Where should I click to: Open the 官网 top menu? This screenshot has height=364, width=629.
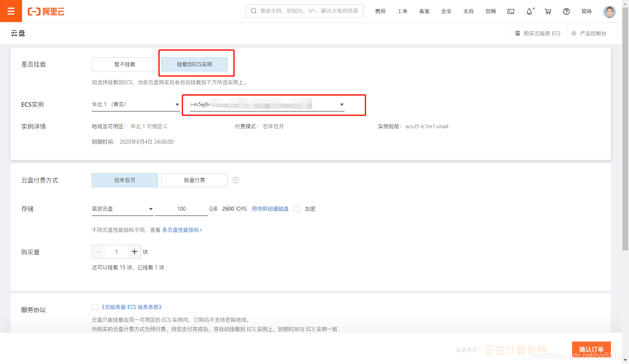(x=490, y=11)
